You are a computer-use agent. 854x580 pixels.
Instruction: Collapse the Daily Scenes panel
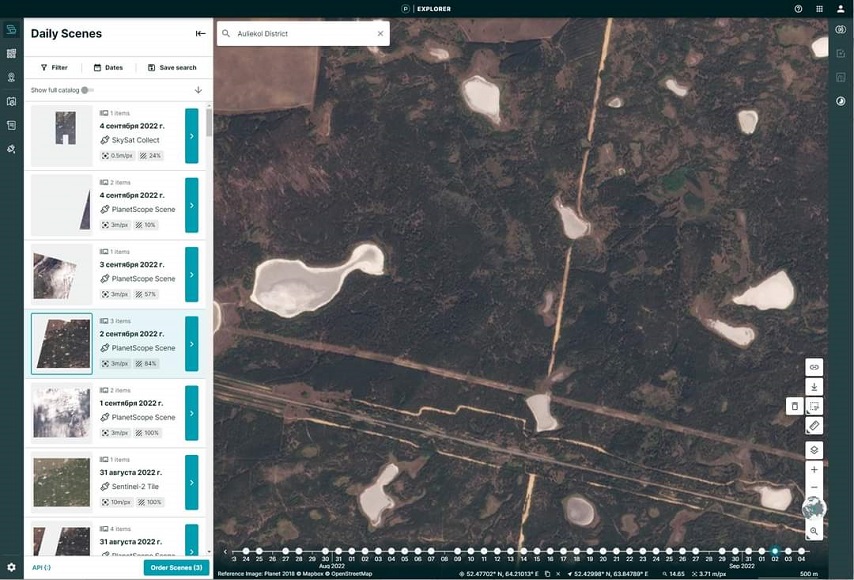200,33
